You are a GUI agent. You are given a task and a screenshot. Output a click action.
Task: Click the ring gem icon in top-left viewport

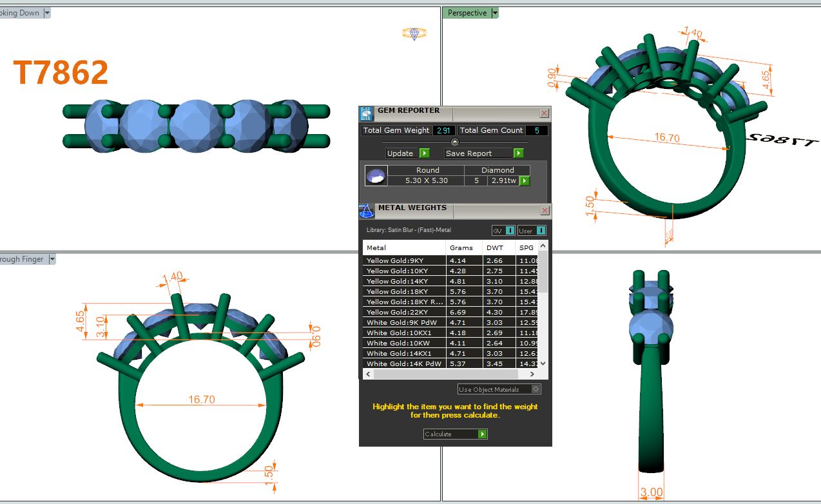[x=411, y=34]
